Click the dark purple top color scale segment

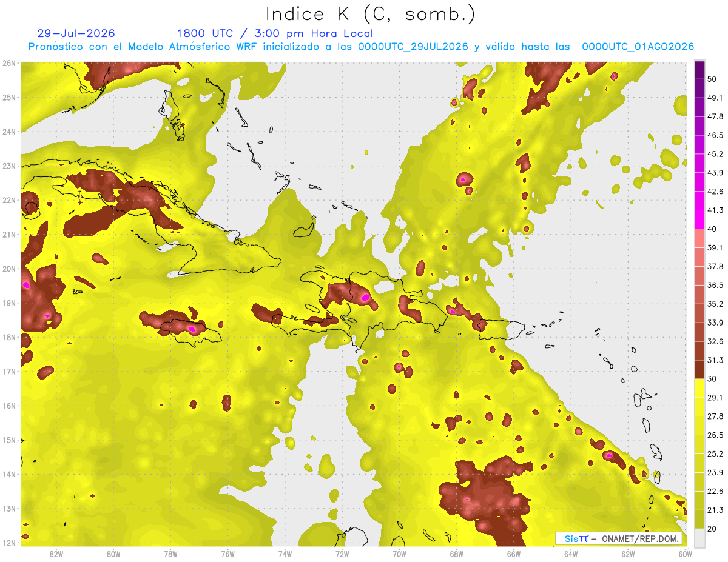(x=699, y=70)
